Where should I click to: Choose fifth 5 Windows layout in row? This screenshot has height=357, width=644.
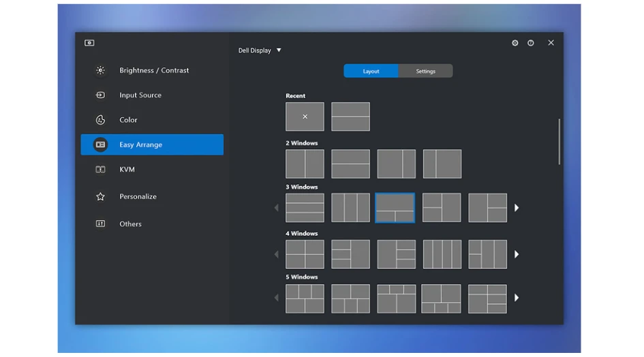click(x=487, y=298)
